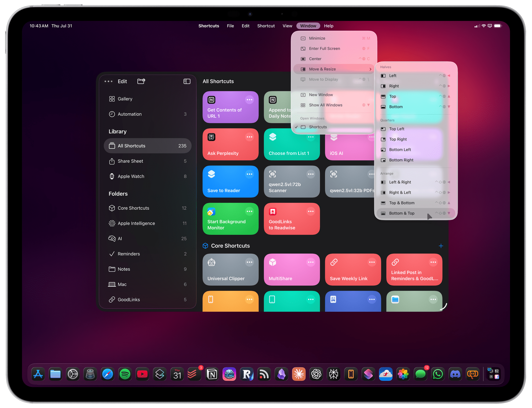This screenshot has height=408, width=532.
Task: Choose Left & Right arrangement
Action: 416,182
